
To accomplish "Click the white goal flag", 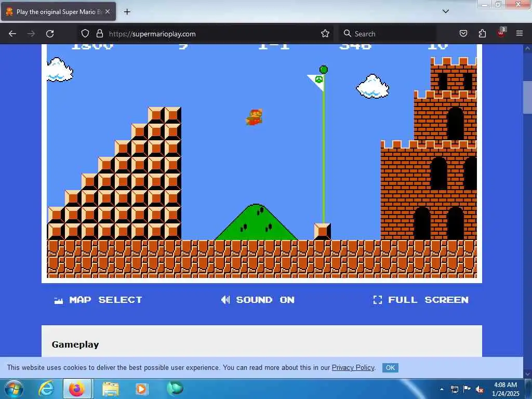I will pos(317,82).
